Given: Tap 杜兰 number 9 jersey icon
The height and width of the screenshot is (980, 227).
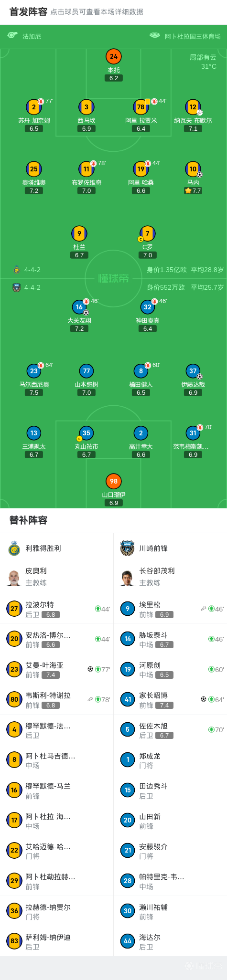Looking at the screenshot, I should point(79,233).
